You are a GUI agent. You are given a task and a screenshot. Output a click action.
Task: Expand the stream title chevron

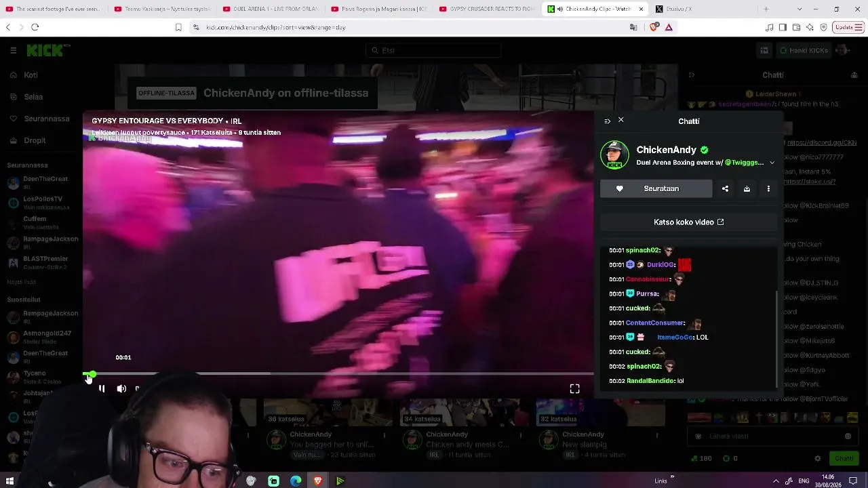pyautogui.click(x=772, y=163)
